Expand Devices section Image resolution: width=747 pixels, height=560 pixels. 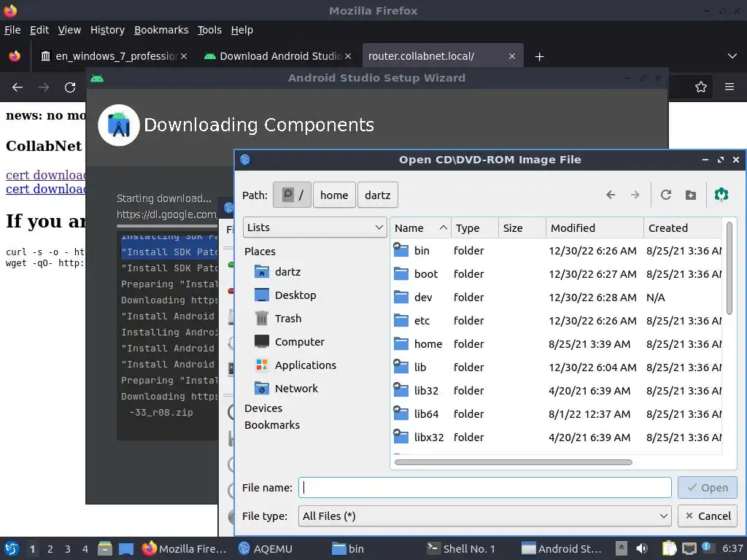click(263, 408)
